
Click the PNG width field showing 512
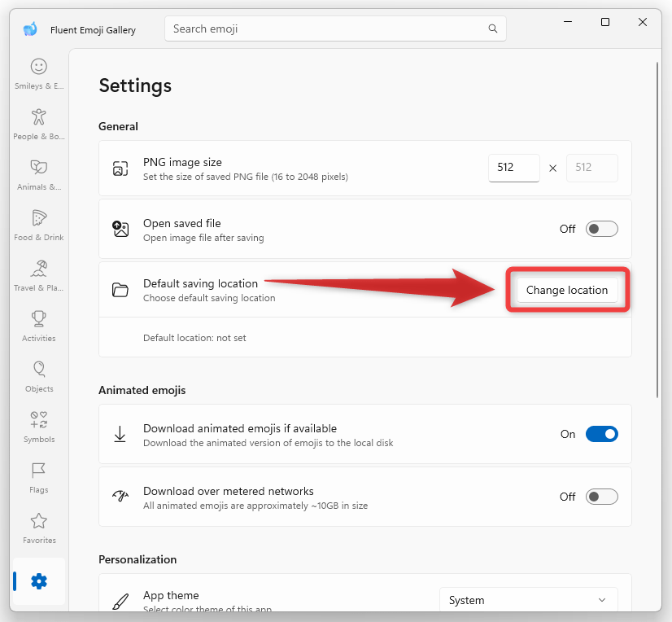tap(514, 168)
